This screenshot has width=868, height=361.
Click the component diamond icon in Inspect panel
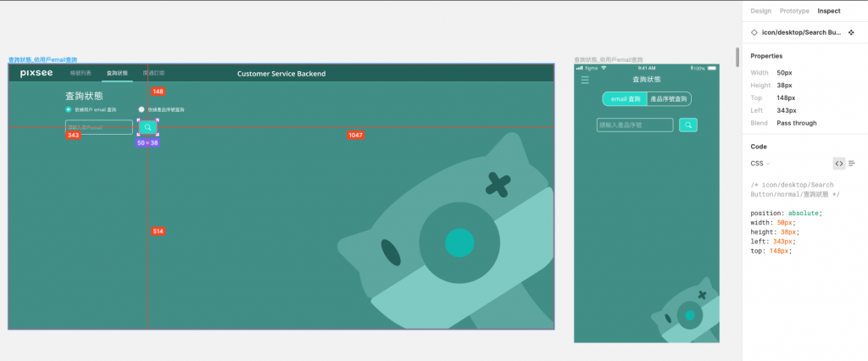[754, 33]
